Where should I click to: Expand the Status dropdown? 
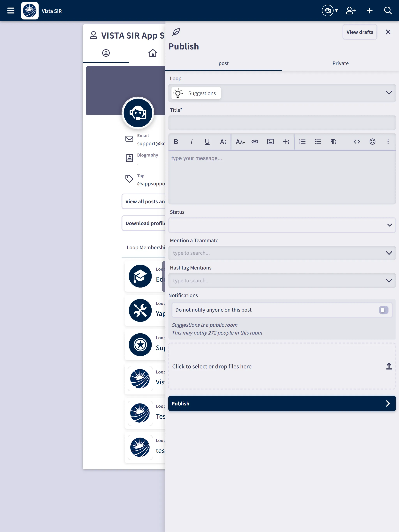click(x=389, y=225)
